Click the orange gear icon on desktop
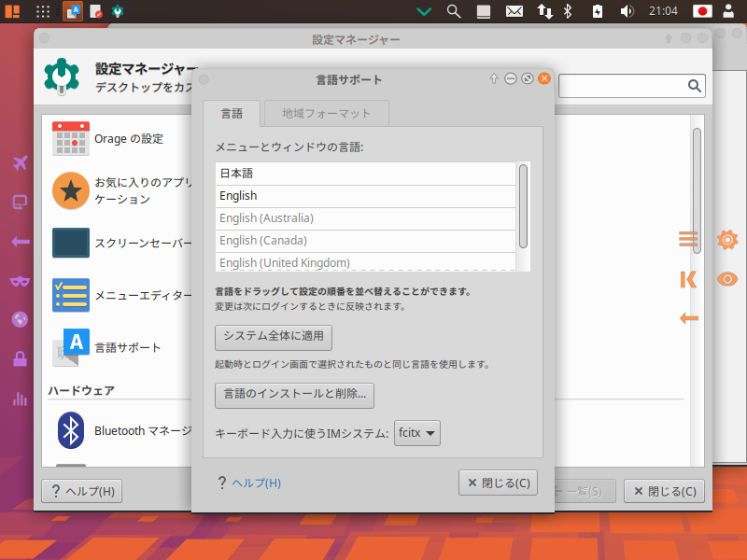 point(726,240)
